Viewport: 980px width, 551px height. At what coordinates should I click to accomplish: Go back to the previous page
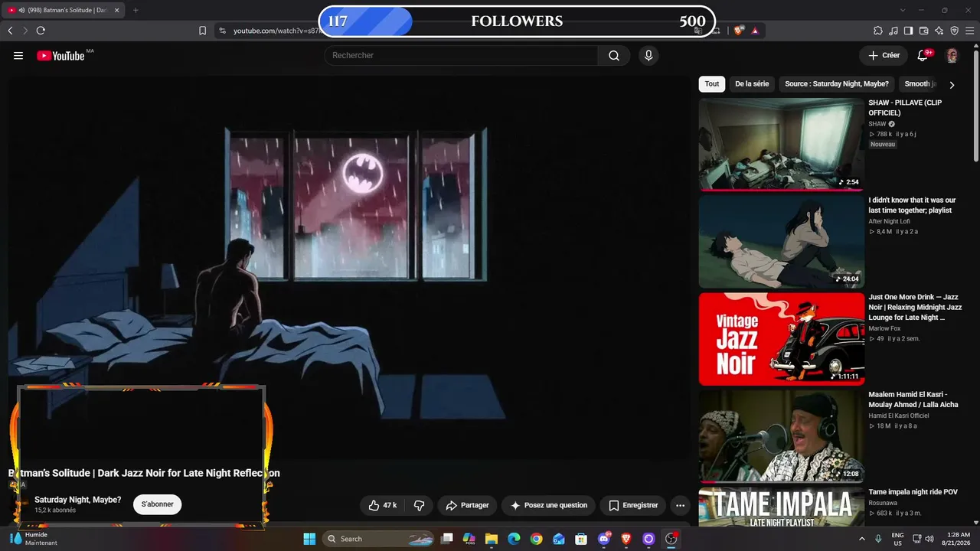pos(10,31)
